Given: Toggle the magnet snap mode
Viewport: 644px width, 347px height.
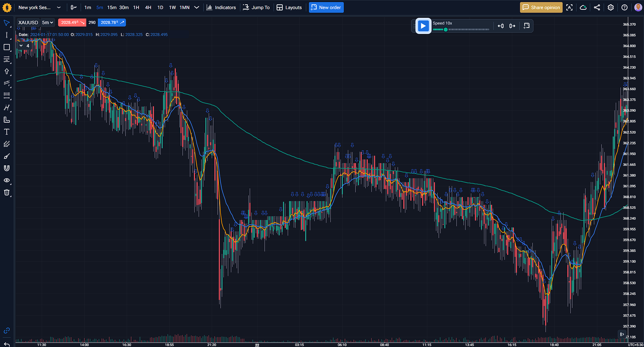Looking at the screenshot, I should tap(6, 168).
